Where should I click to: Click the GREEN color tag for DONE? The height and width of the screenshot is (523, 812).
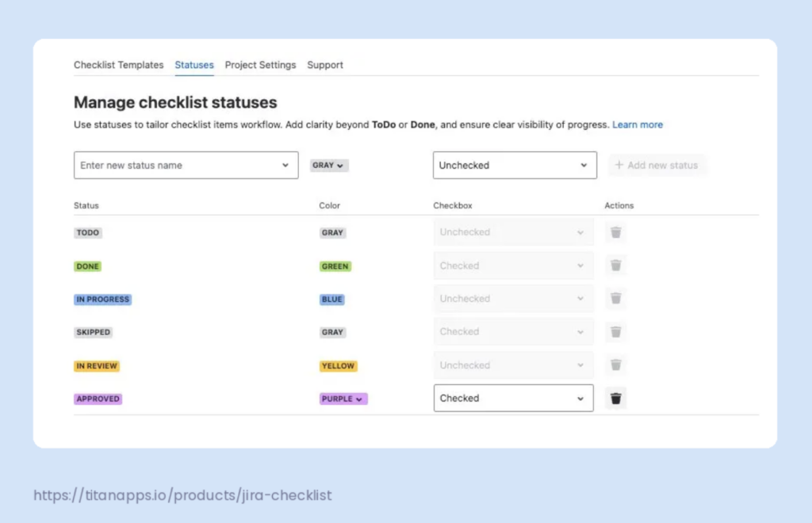tap(335, 266)
